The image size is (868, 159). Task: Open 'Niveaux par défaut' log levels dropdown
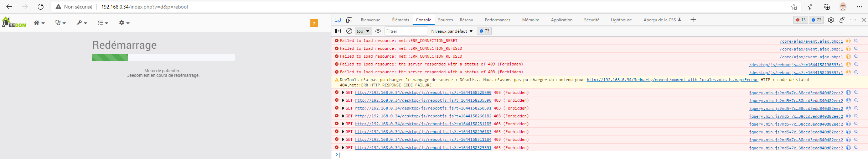click(452, 31)
